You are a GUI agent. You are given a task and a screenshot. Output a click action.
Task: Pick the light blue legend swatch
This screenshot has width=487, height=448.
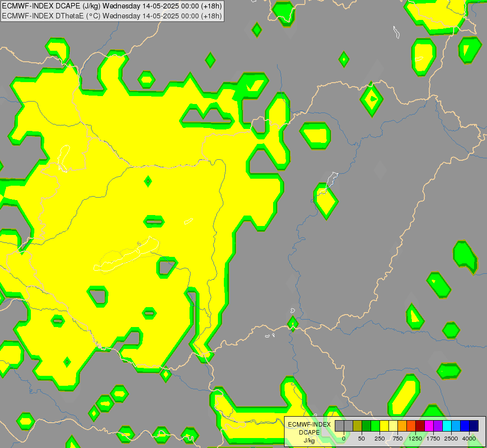(456, 426)
